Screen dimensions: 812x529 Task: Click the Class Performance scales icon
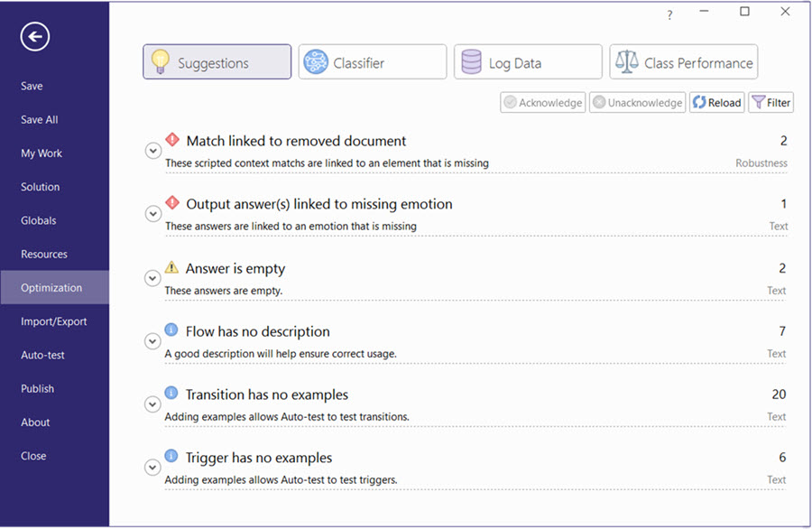[x=626, y=61]
